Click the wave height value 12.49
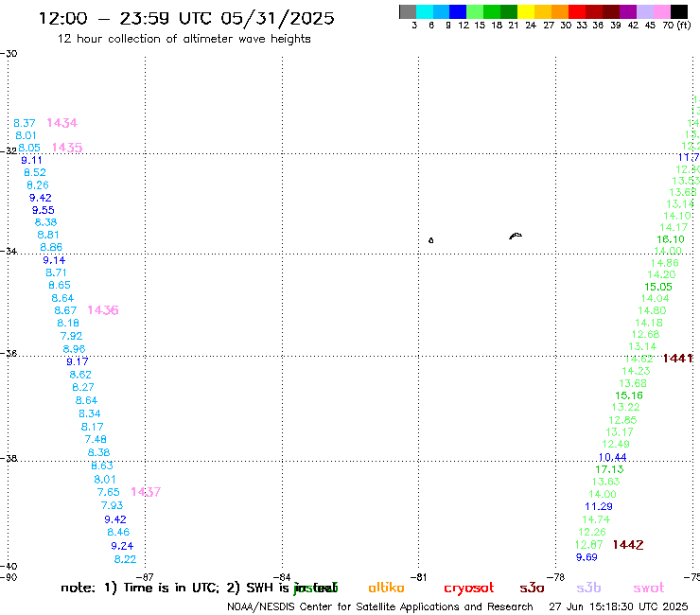Image resolution: width=700 pixels, height=615 pixels. point(616,444)
